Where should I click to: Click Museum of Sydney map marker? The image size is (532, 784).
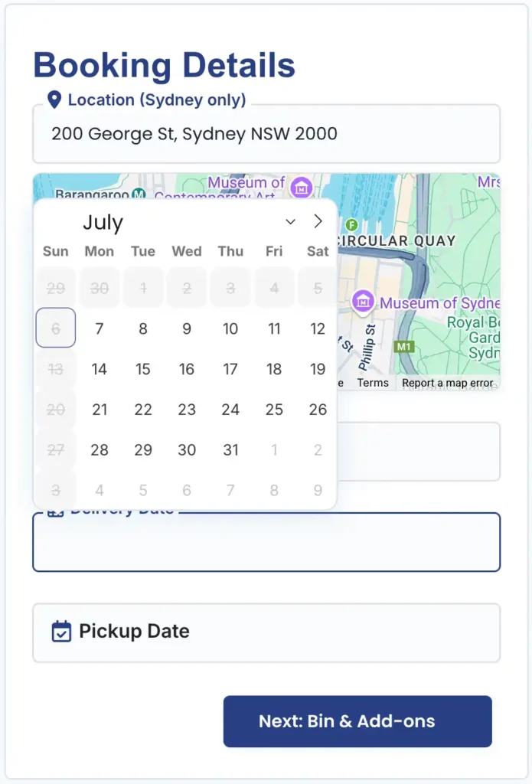(x=363, y=302)
